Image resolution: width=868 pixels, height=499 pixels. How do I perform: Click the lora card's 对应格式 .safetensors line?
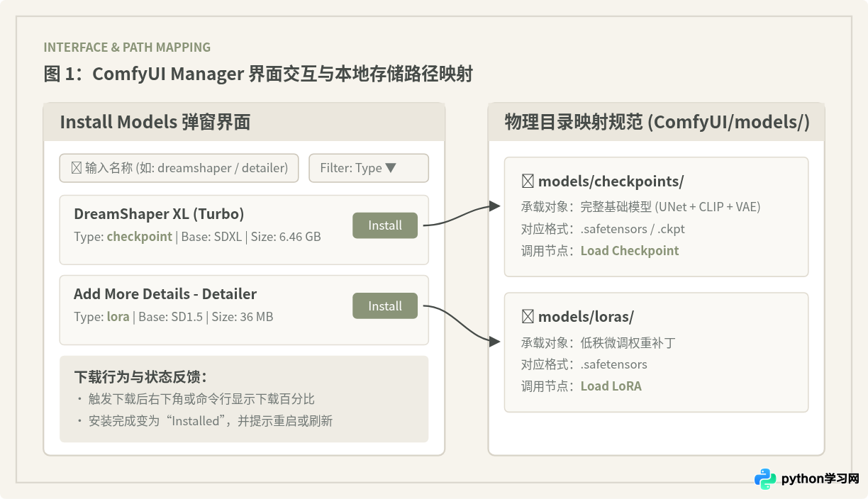point(584,364)
